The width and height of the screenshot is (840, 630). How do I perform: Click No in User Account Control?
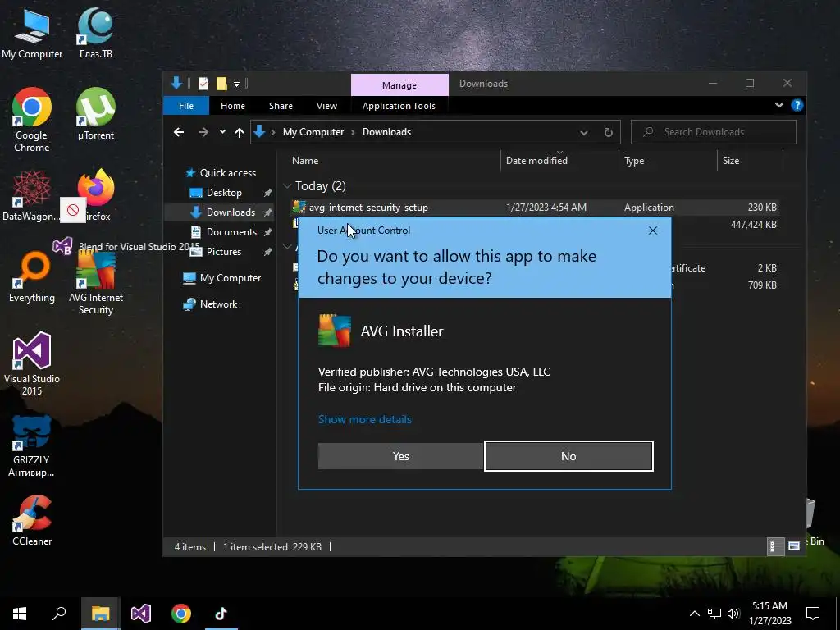pos(568,456)
